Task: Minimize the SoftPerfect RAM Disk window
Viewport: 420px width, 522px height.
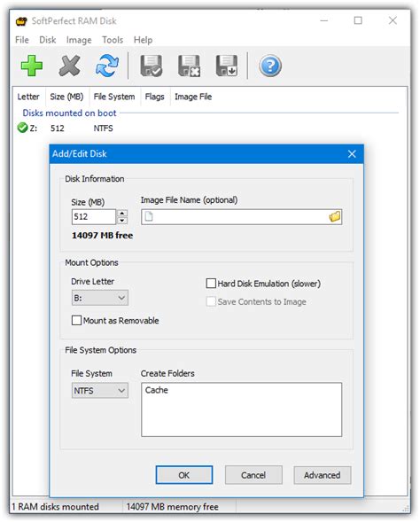Action: pyautogui.click(x=323, y=20)
